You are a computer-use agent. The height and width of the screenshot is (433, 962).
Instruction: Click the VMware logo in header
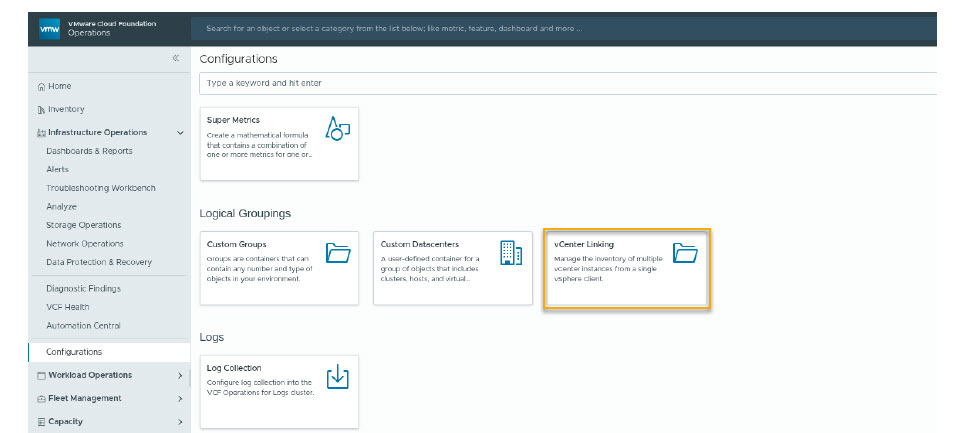pyautogui.click(x=50, y=28)
